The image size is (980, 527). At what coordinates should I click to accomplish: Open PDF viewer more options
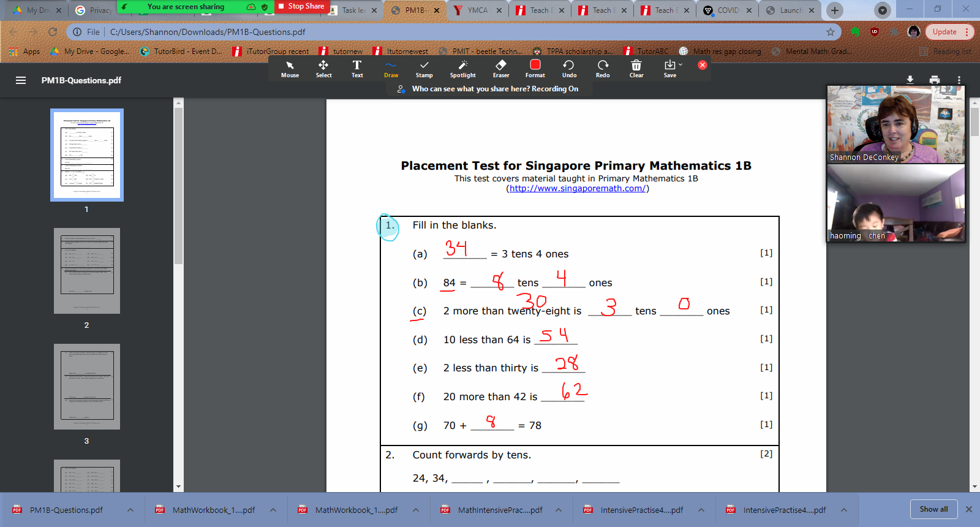959,80
